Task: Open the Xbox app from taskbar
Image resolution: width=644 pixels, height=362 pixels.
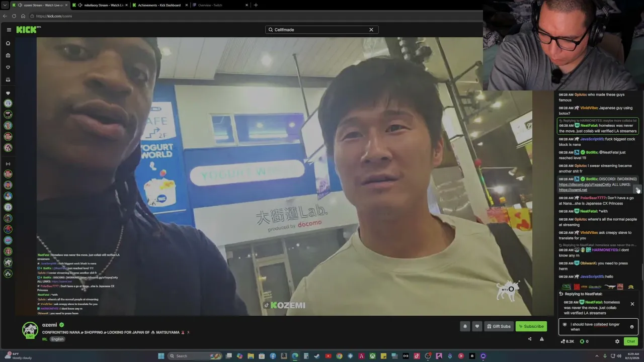Action: tap(372, 356)
